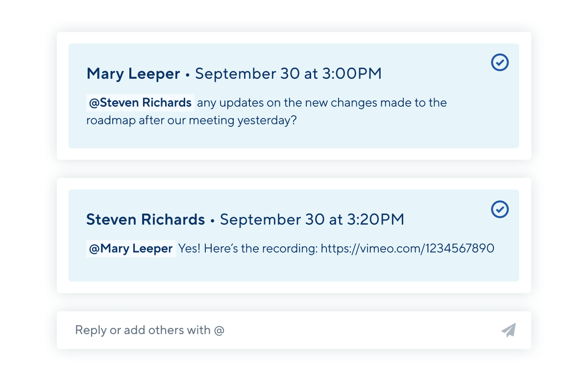The width and height of the screenshot is (588, 382).
Task: Click the "Yes! Here's the recording:" text
Action: point(247,249)
